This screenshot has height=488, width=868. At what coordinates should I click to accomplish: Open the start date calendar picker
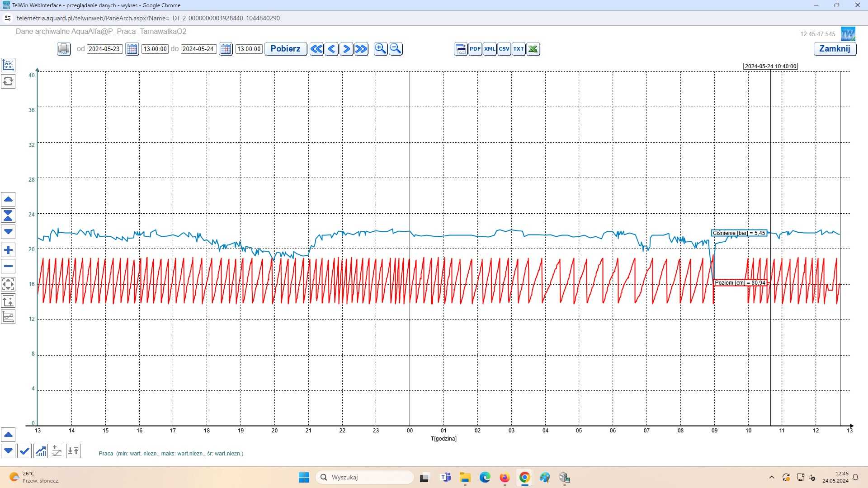point(132,49)
